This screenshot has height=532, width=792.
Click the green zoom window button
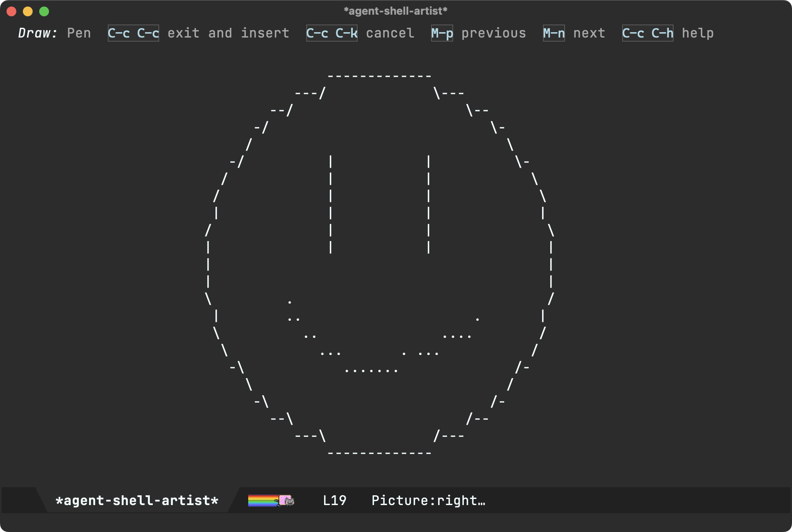pos(44,11)
